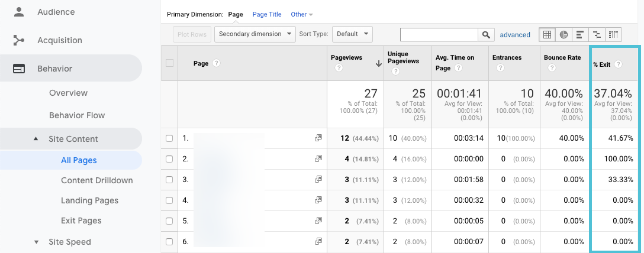Switch to Pivot table view icon

point(613,35)
